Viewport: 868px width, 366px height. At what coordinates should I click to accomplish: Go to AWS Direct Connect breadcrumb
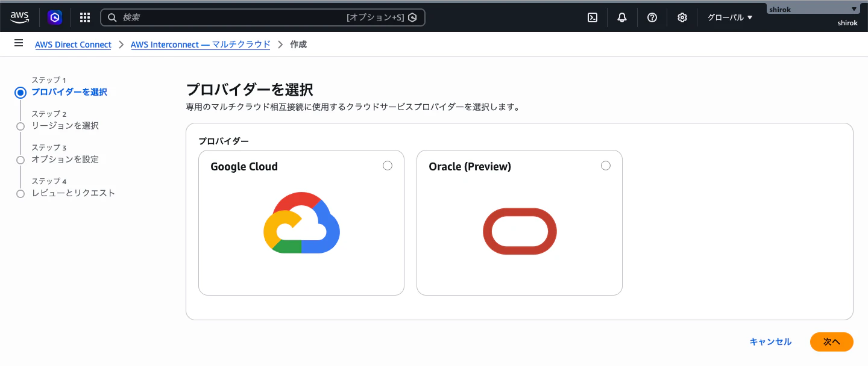click(x=73, y=45)
